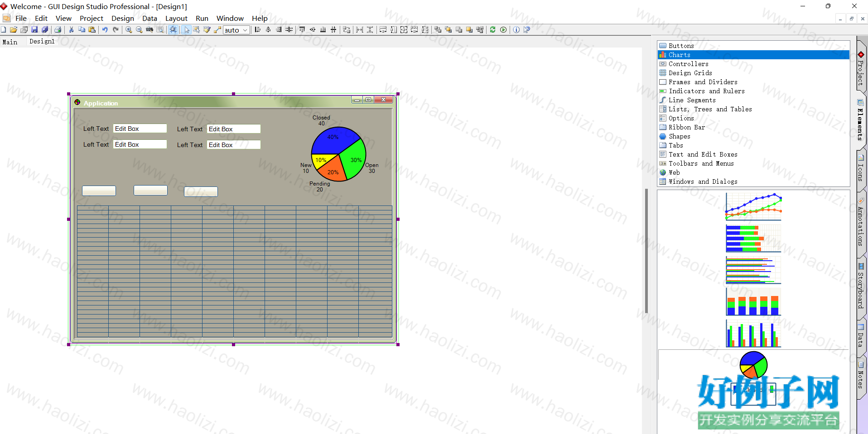This screenshot has height=434, width=868.
Task: Select Indicators and Rulers category
Action: tap(753, 91)
